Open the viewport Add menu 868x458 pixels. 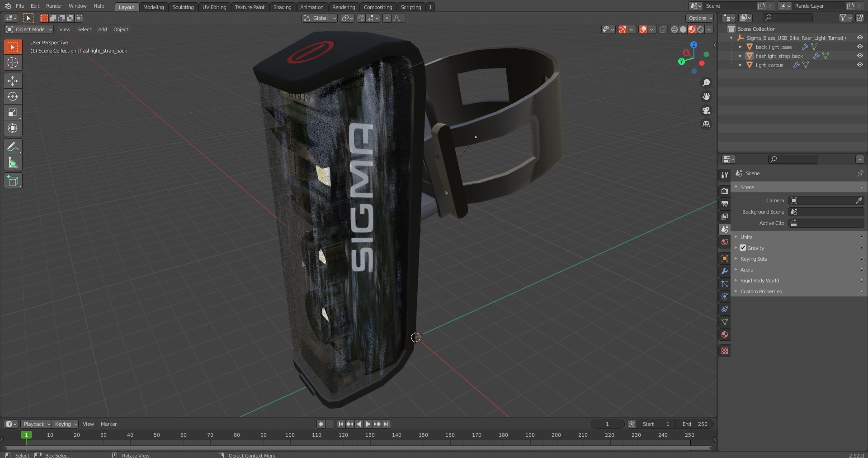[x=103, y=29]
